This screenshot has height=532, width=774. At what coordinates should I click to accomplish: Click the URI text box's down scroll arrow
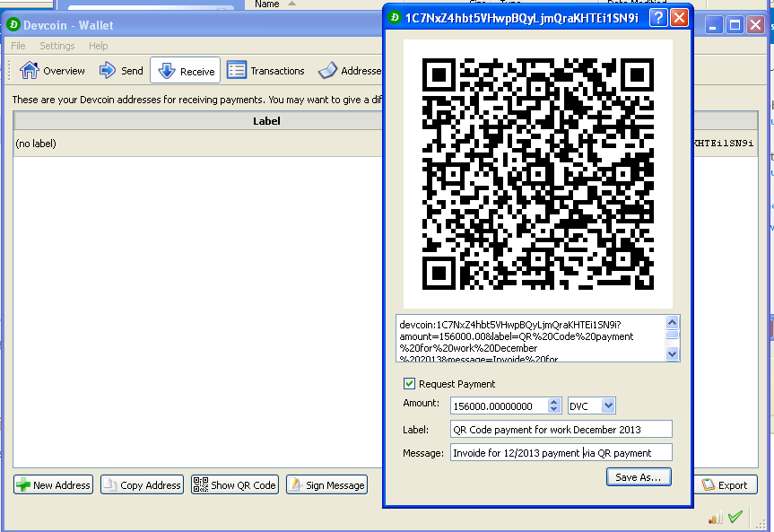pyautogui.click(x=672, y=353)
